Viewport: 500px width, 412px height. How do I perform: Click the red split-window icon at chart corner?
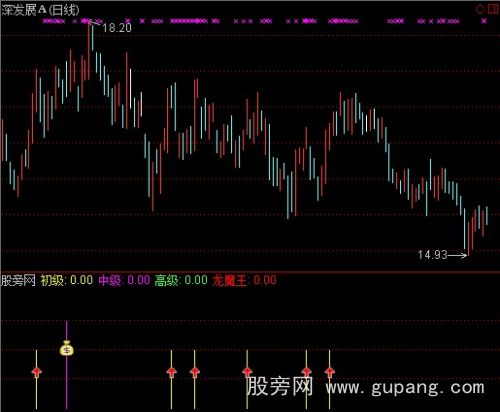coord(493,9)
